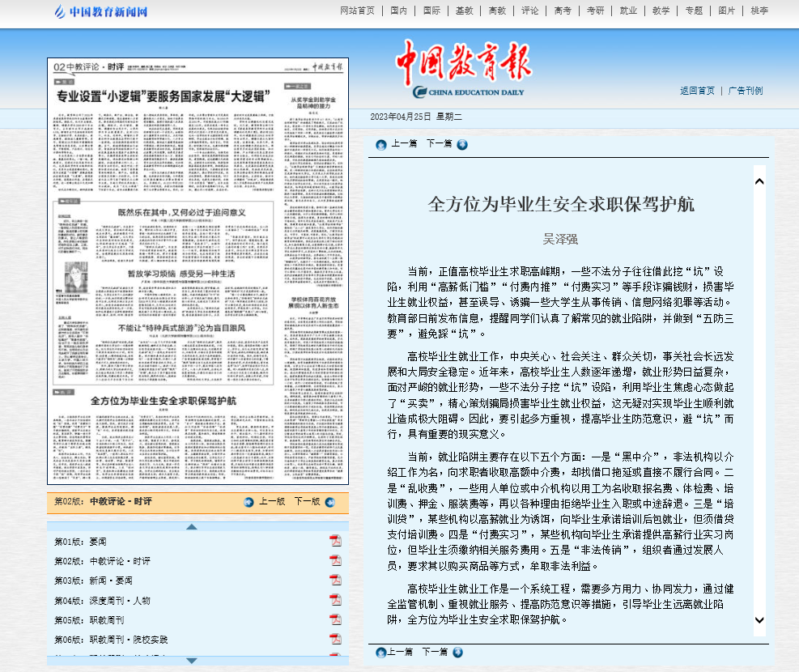Click the top 上一篇 round icon
Image resolution: width=799 pixels, height=672 pixels.
(x=380, y=145)
